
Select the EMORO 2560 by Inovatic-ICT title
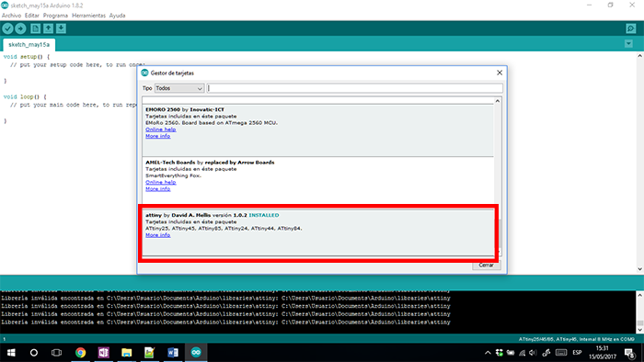click(x=185, y=109)
